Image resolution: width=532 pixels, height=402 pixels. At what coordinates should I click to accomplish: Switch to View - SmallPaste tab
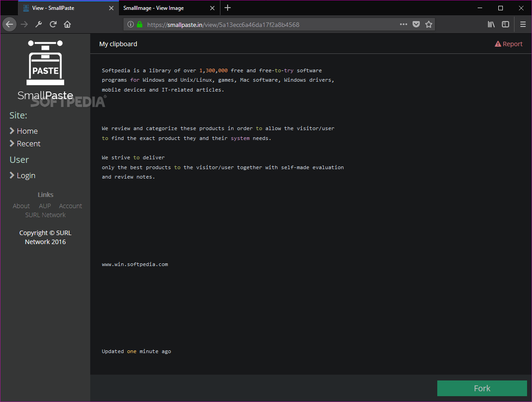(x=68, y=8)
